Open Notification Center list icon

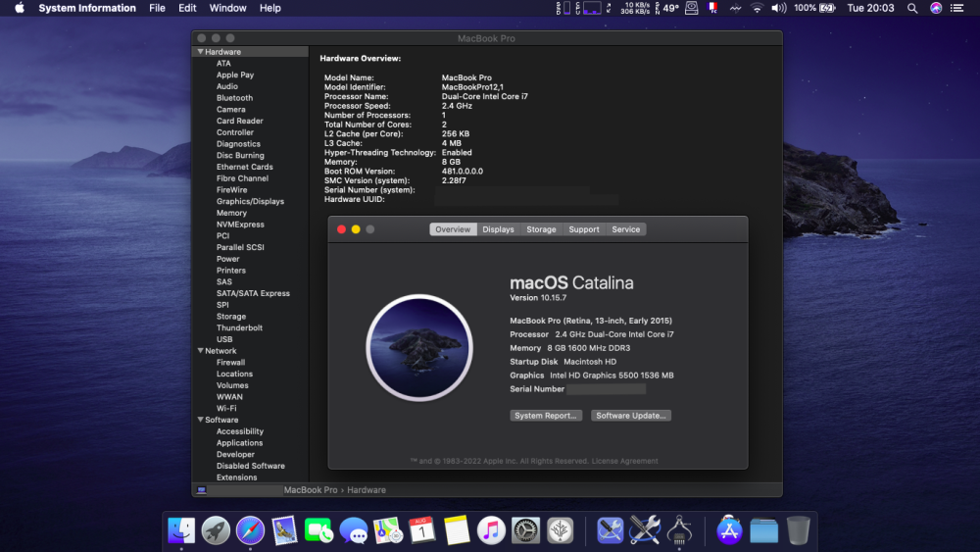(956, 8)
